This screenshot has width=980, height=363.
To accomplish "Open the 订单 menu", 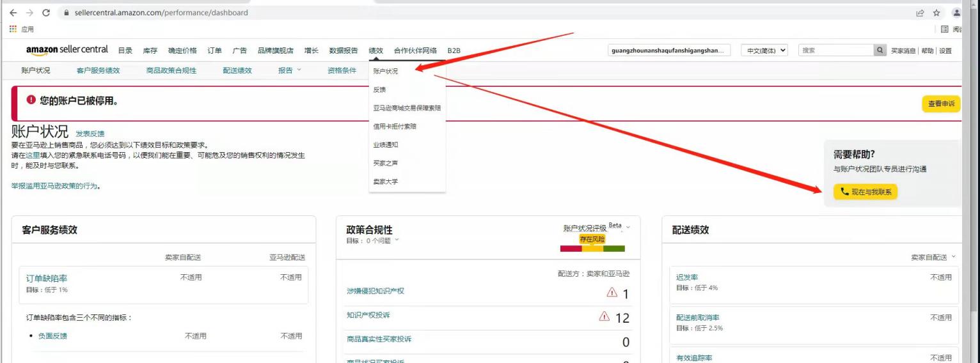I will (x=214, y=50).
